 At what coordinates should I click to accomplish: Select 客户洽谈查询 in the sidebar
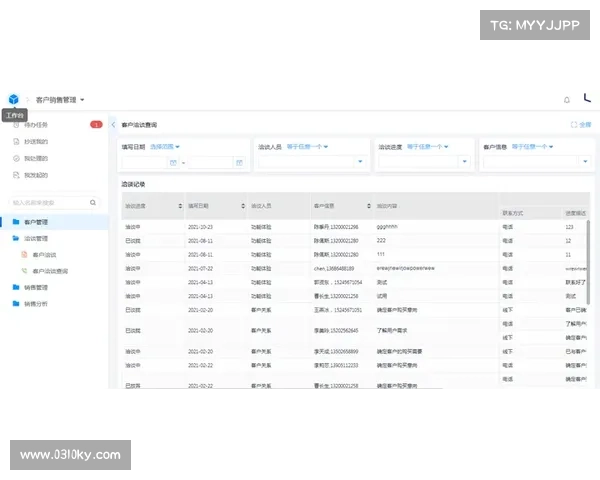[50, 271]
